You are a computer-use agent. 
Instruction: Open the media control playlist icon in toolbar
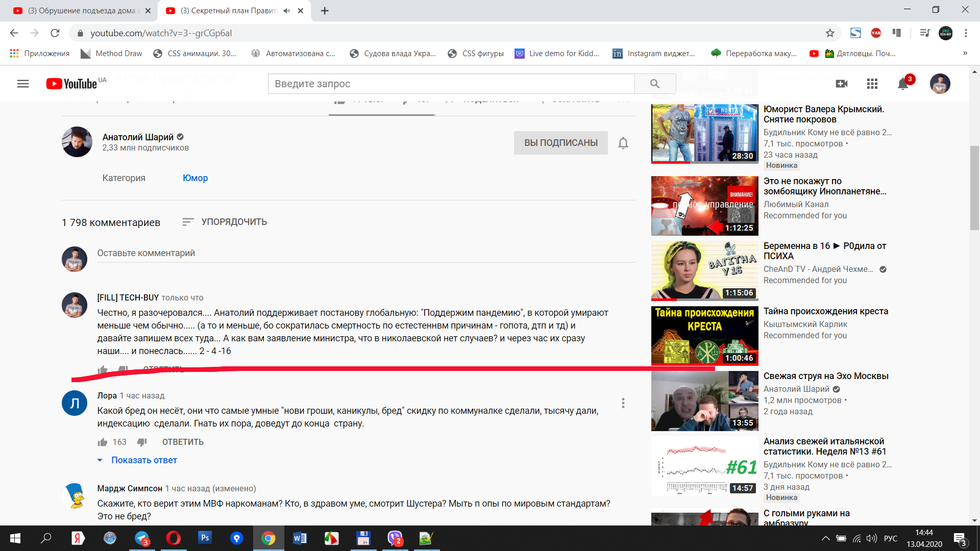pos(925,33)
